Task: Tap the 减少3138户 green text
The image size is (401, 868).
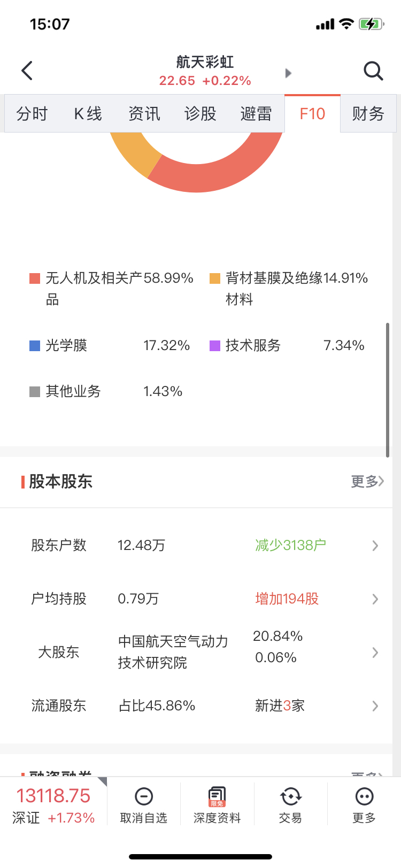Action: coord(290,545)
